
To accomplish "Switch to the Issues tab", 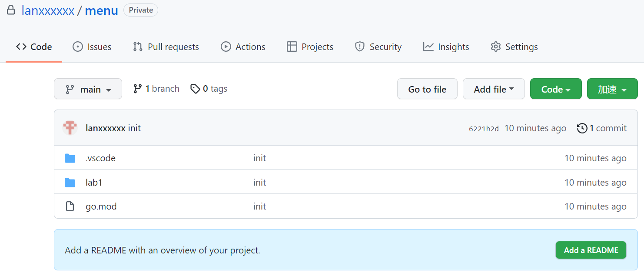I will (x=92, y=47).
